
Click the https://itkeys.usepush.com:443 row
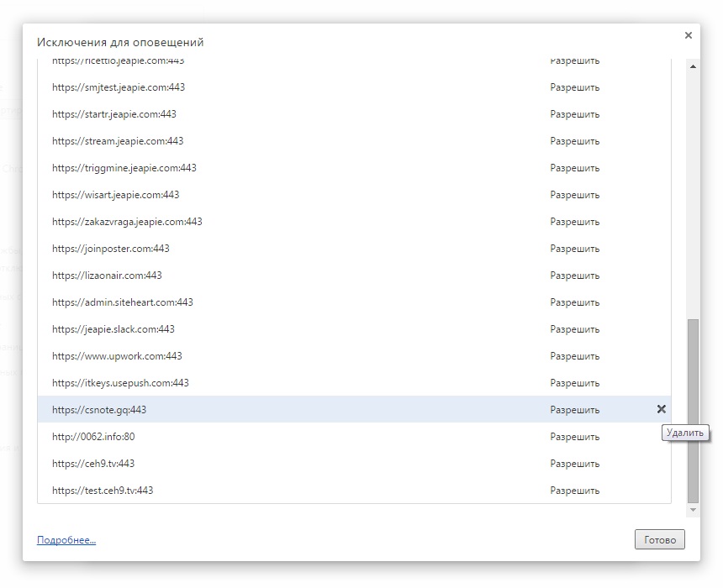[x=120, y=383]
